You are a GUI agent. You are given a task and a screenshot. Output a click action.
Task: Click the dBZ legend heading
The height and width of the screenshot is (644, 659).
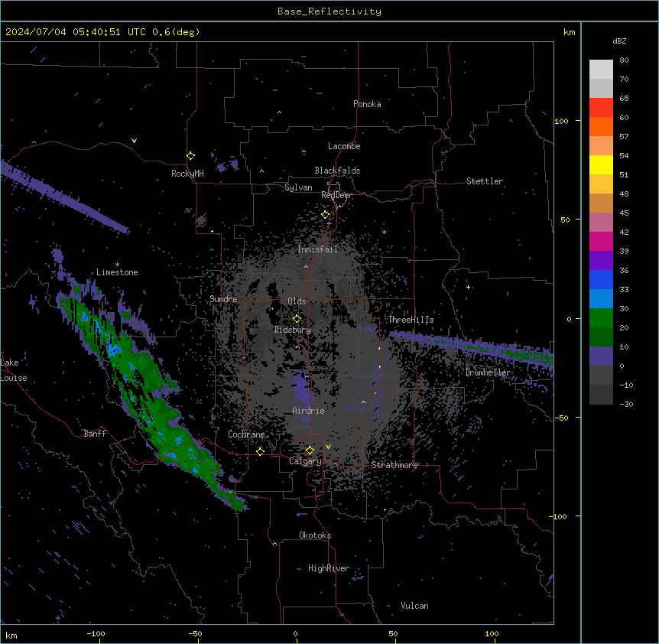pos(619,41)
